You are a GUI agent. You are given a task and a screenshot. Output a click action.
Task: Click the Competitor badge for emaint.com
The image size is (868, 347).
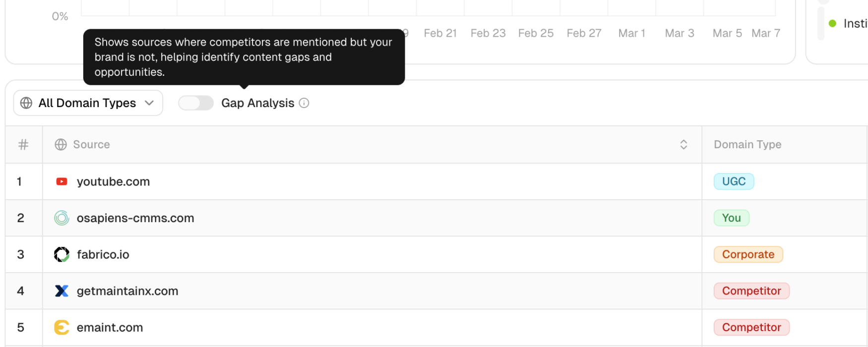pyautogui.click(x=751, y=327)
